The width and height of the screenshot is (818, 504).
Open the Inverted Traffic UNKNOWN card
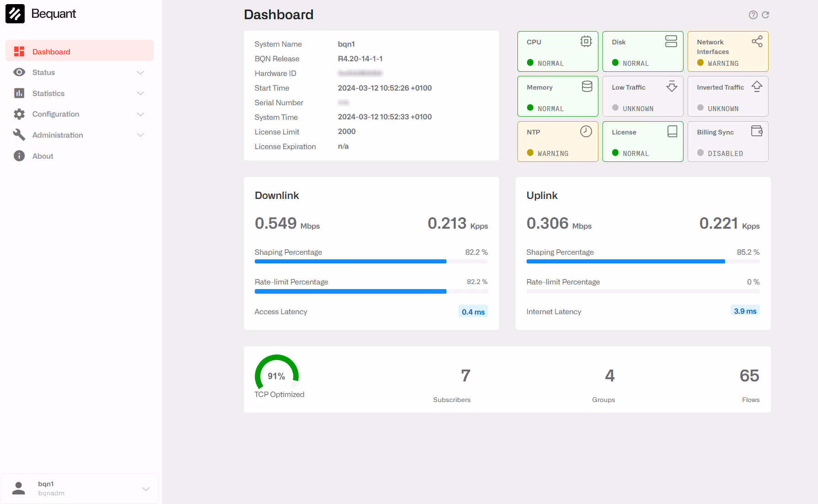(x=728, y=97)
